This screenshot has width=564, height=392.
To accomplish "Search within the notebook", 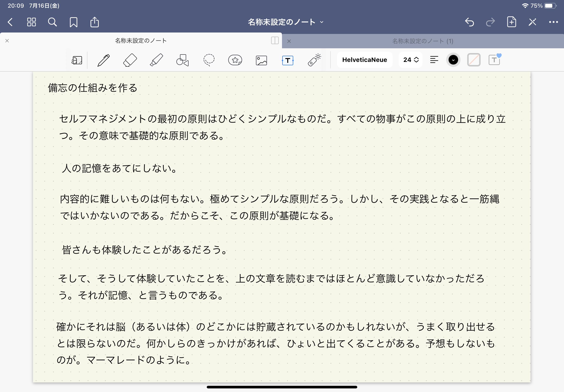I will [x=52, y=22].
